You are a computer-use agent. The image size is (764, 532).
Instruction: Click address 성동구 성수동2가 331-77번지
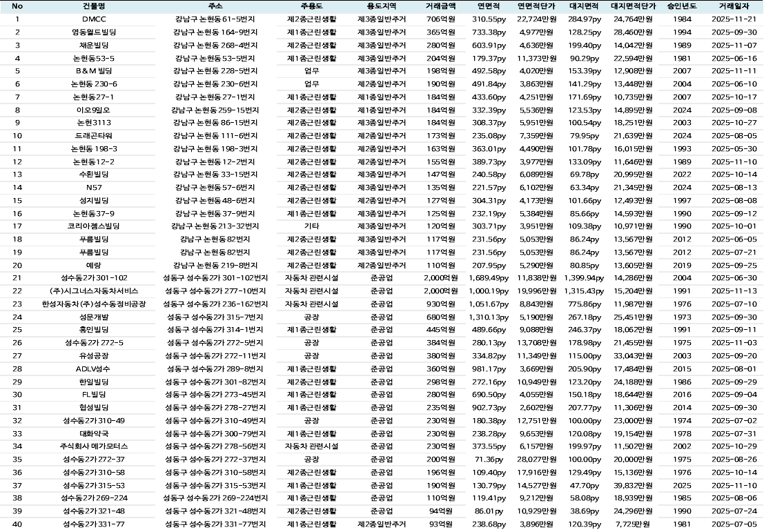215,524
